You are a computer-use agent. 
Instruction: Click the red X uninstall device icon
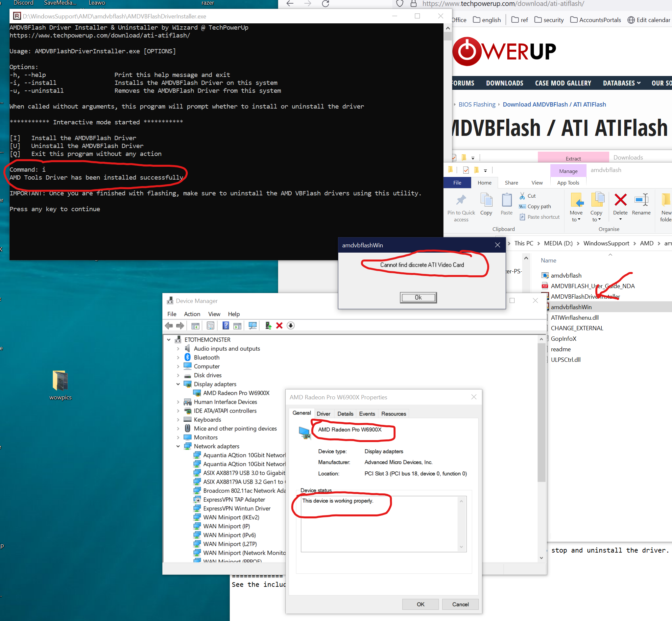pyautogui.click(x=279, y=325)
